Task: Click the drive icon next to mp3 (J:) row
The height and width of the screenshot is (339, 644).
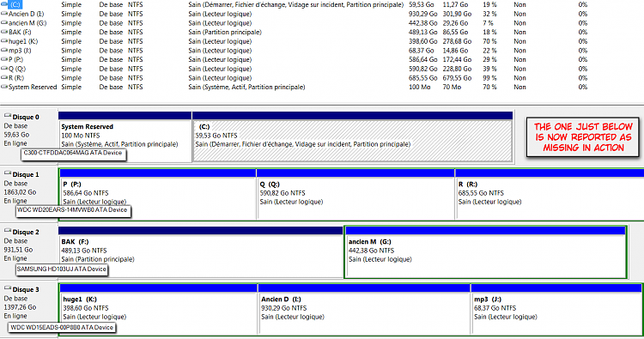Action: pos(4,50)
